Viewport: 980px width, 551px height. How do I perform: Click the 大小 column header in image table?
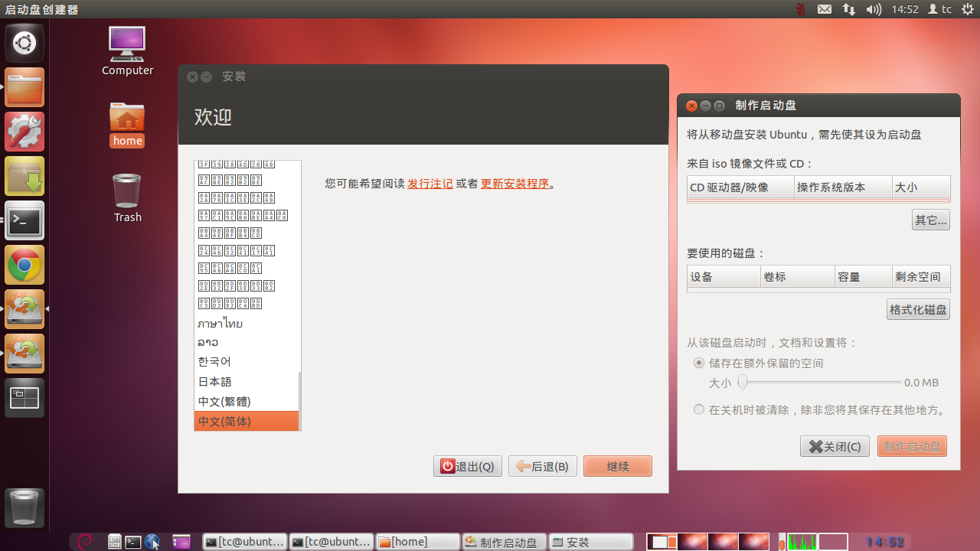pos(921,187)
